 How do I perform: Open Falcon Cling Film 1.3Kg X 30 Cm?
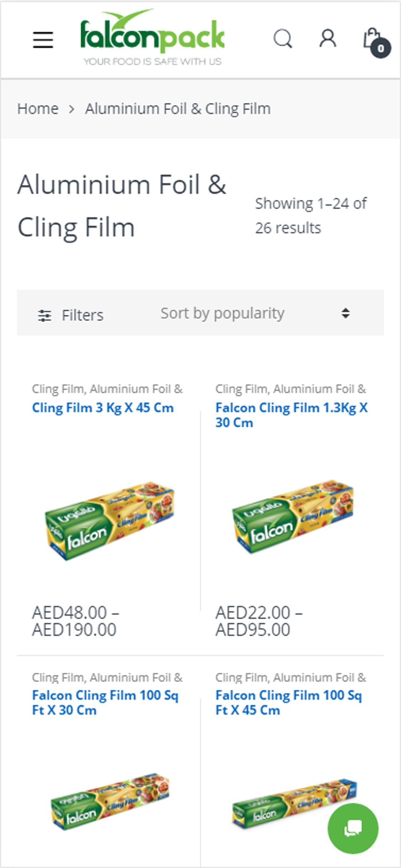coord(292,415)
